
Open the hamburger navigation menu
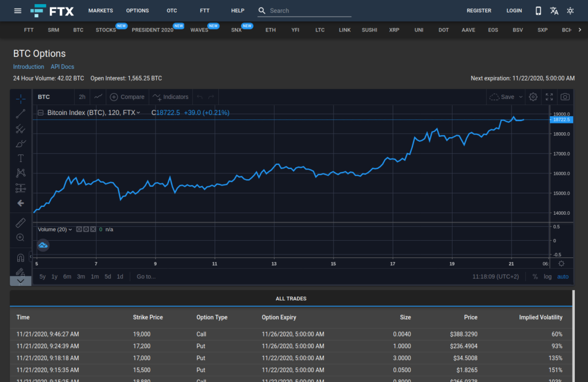[18, 10]
